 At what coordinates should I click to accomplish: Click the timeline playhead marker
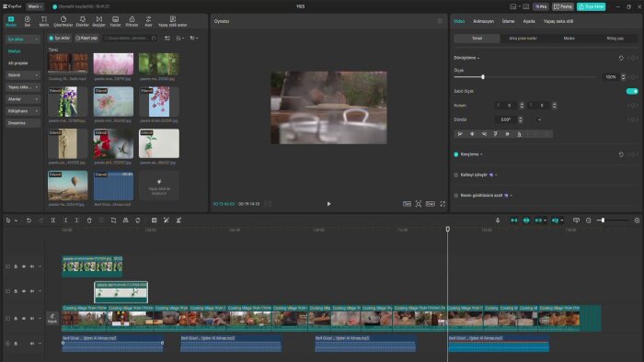[x=448, y=229]
